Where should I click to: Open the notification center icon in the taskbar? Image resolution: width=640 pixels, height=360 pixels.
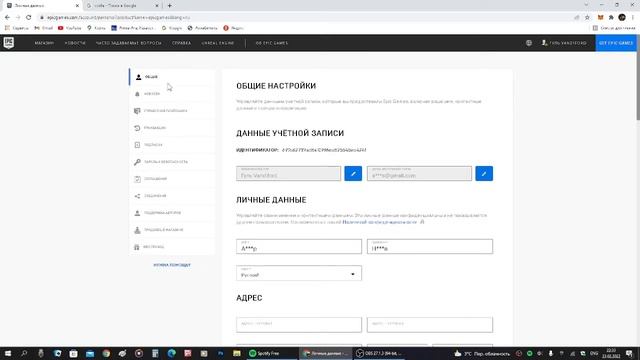(629, 353)
